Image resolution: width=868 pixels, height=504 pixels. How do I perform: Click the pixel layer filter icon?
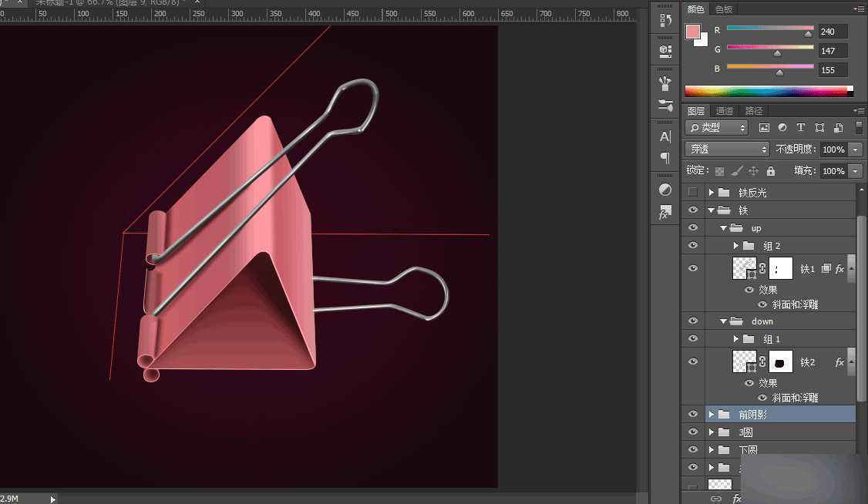(764, 128)
